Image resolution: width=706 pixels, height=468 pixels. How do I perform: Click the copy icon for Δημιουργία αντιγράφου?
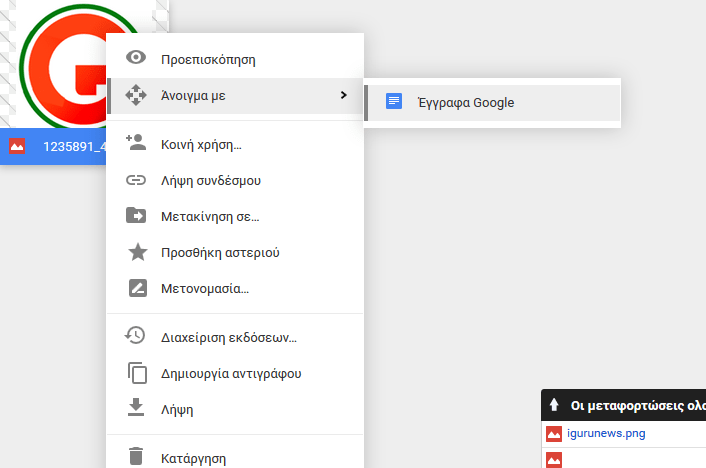[136, 373]
